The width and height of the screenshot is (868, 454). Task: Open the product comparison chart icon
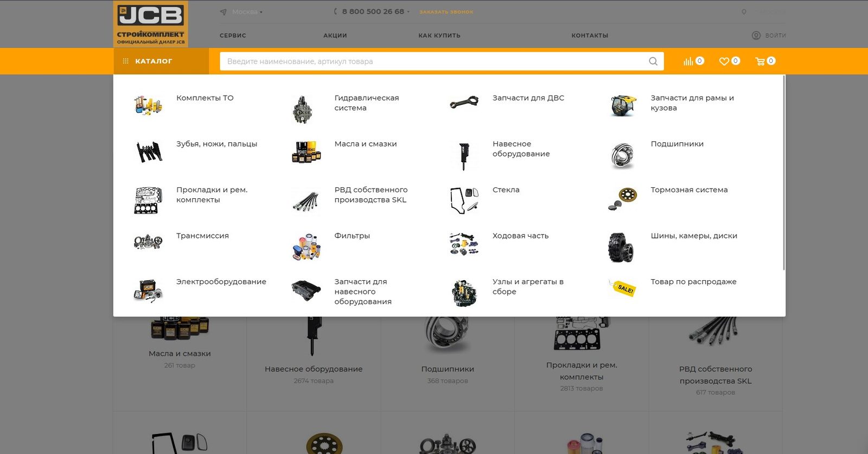(688, 61)
